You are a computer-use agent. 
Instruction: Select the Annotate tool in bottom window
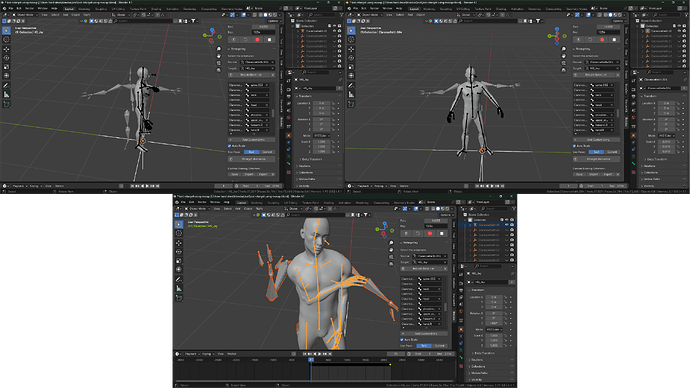click(x=179, y=279)
